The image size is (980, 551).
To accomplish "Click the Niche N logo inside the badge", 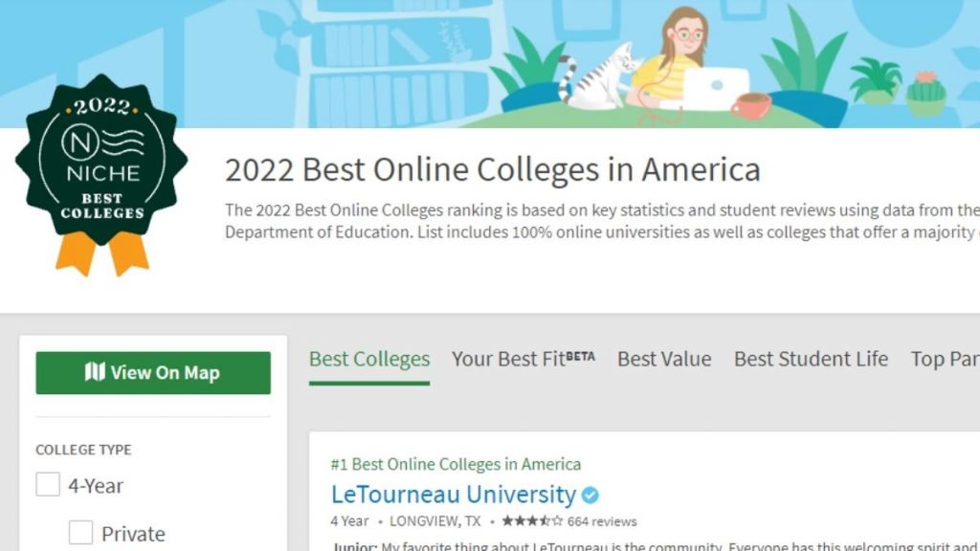I will (x=80, y=143).
